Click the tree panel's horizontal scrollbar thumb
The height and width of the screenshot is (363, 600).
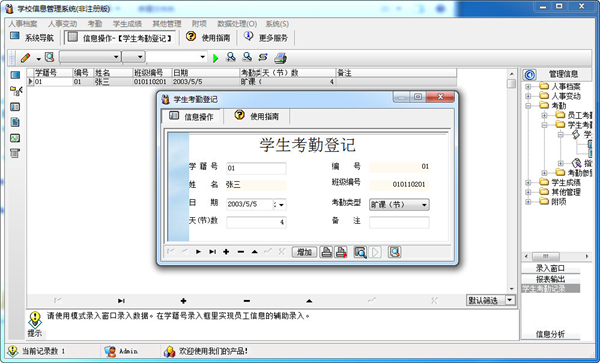click(x=546, y=256)
